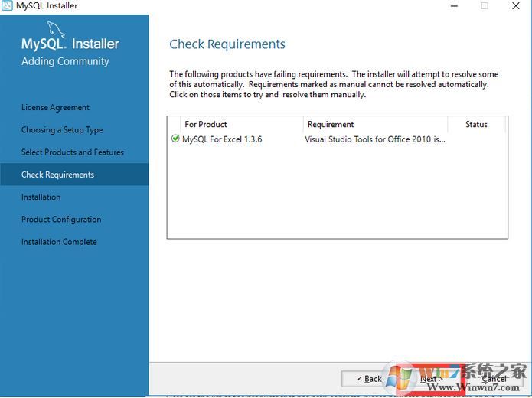Go to Choosing a Setup Type step
Viewport: 532px width, 398px height.
click(x=62, y=130)
